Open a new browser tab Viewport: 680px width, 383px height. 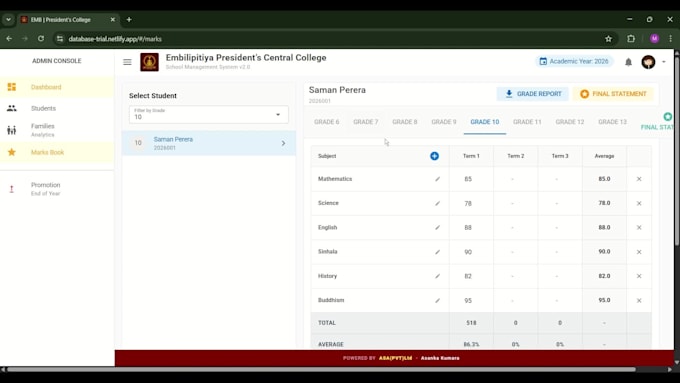point(129,20)
